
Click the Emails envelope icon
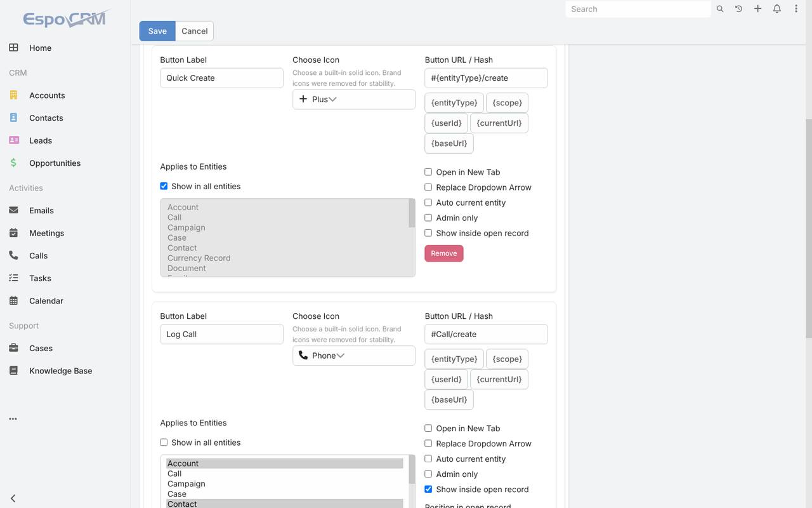(x=13, y=210)
